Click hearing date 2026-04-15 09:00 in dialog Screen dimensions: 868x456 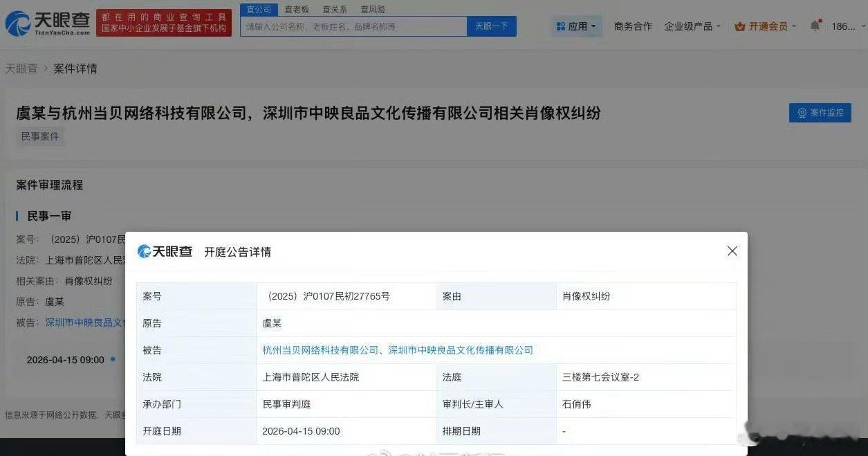point(301,431)
